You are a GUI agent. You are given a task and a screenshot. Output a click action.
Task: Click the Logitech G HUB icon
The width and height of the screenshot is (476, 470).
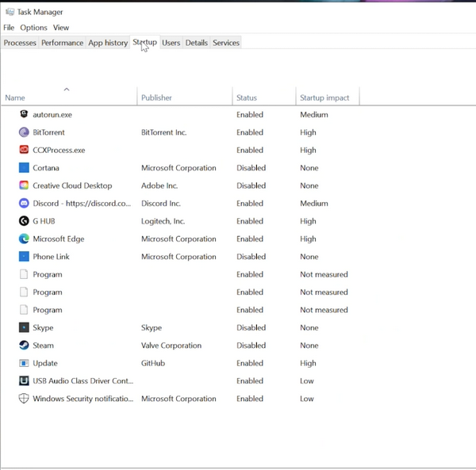(x=24, y=221)
